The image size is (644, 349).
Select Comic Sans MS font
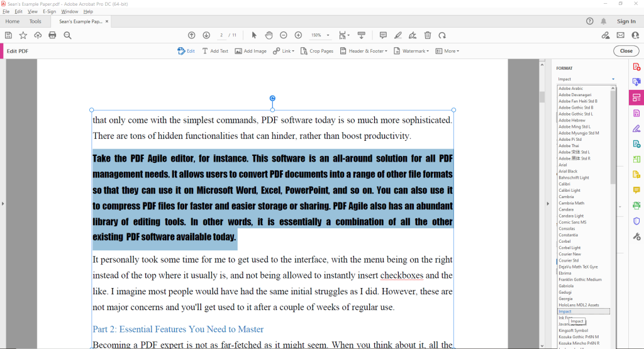(x=572, y=222)
